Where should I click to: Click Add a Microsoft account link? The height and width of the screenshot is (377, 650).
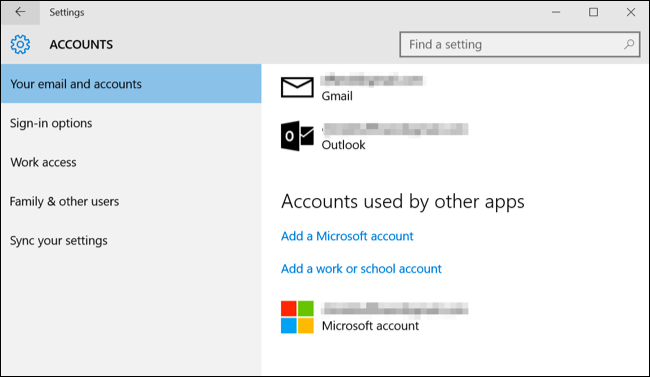tap(347, 236)
